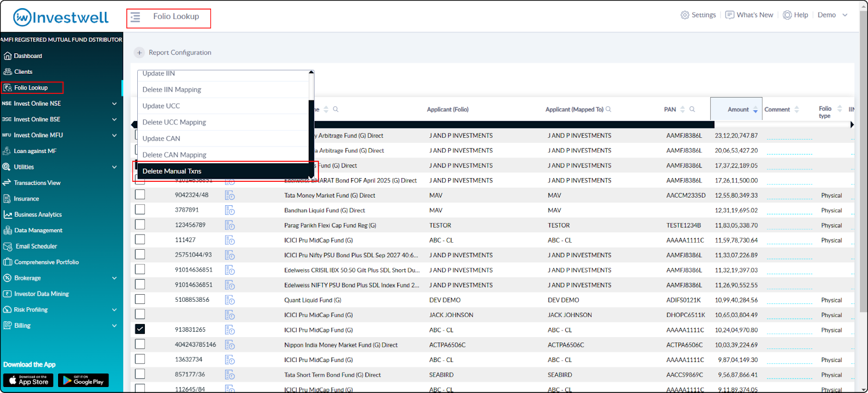Expand the Risk Profiling menu

point(114,310)
